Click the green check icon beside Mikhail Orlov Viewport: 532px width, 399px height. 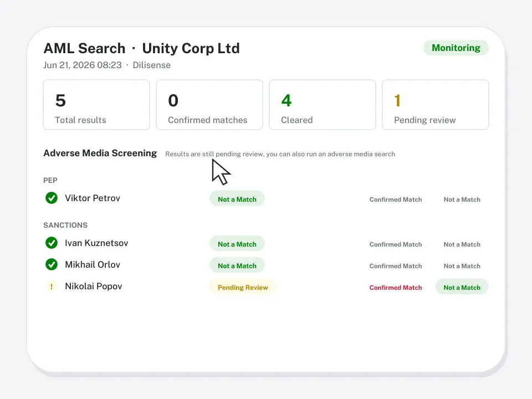point(52,265)
